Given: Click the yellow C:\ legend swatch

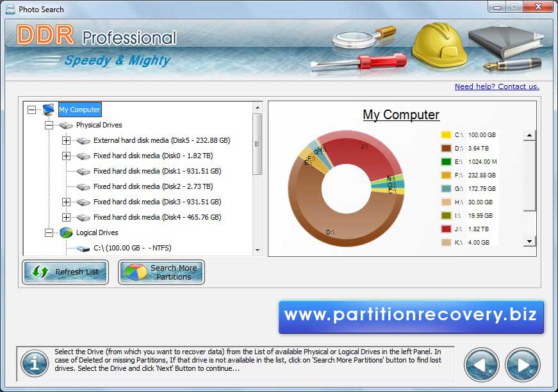Looking at the screenshot, I should point(446,135).
